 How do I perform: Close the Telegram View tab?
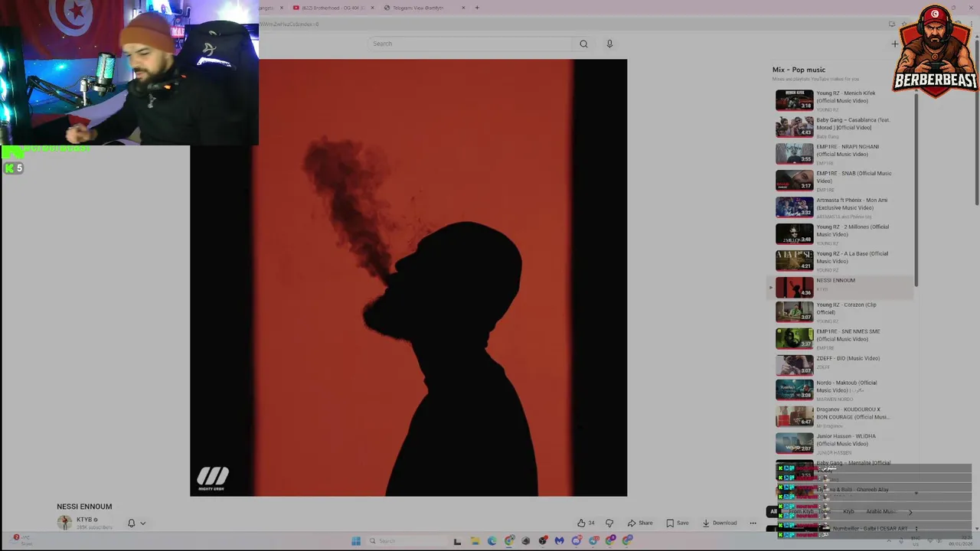463,8
